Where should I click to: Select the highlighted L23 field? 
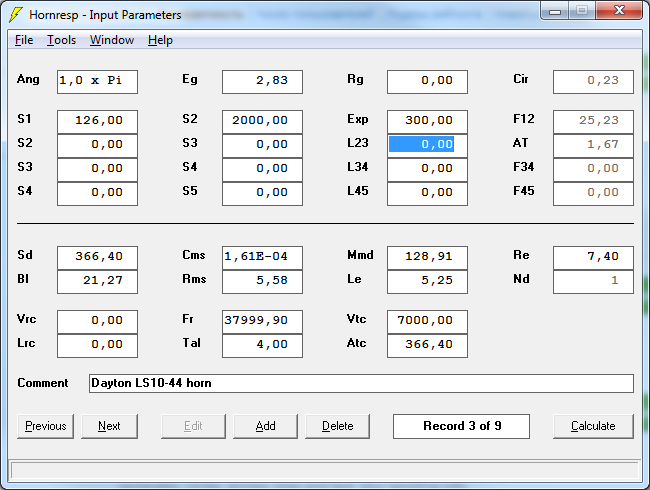pos(427,146)
